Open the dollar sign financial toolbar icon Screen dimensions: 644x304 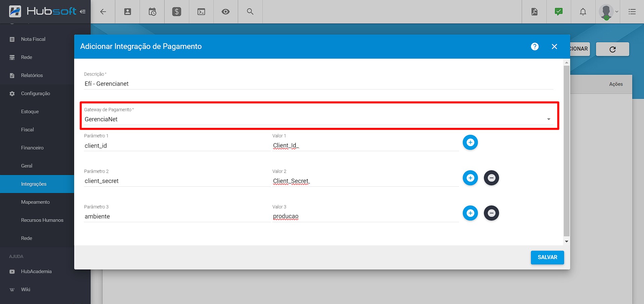(177, 12)
